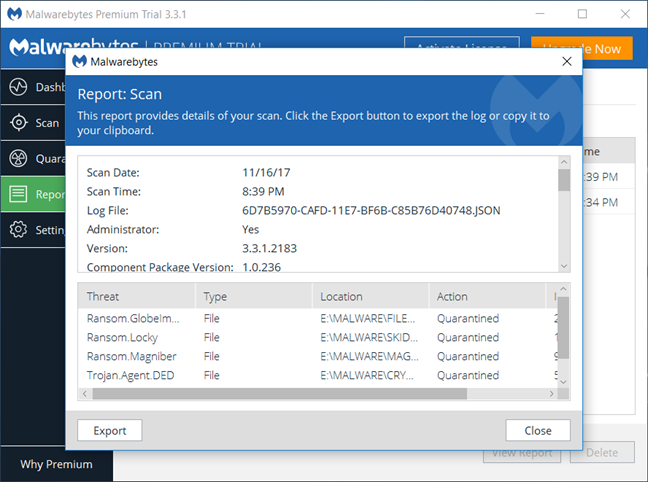Screen dimensions: 648x482
Task: Click the threat list vertical scrollbar thumb
Action: pos(563,327)
